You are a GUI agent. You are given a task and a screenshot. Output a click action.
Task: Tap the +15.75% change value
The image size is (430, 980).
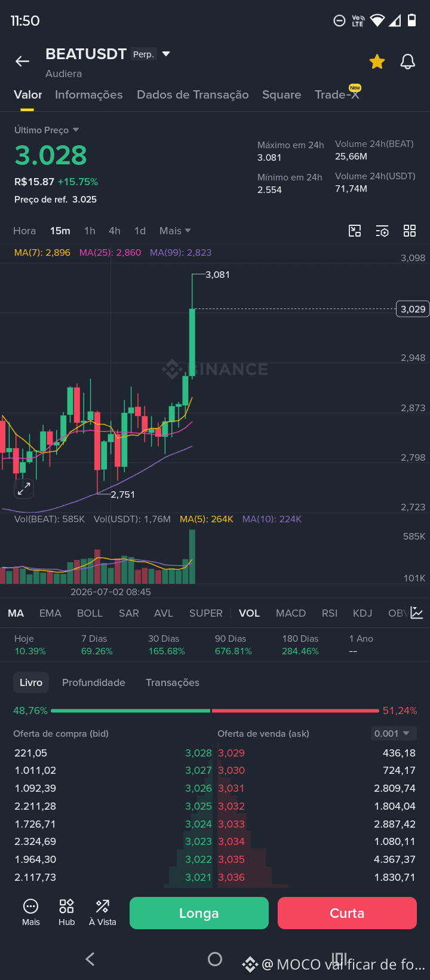coord(78,182)
